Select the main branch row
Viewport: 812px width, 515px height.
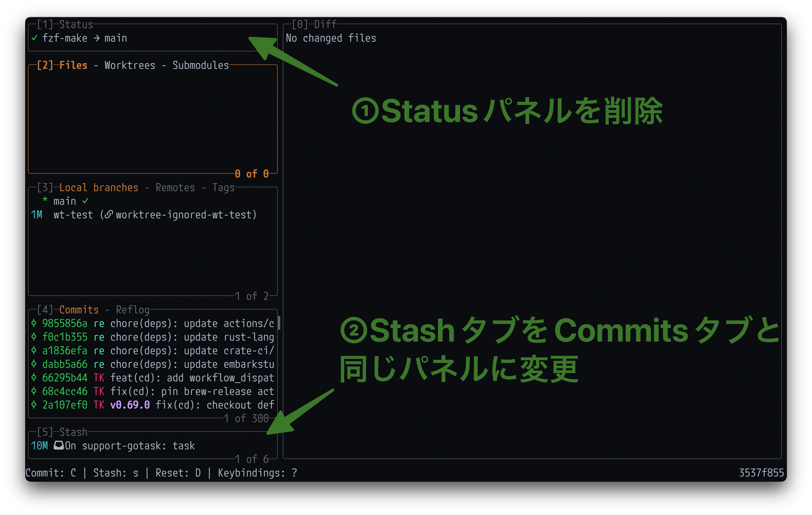coord(153,201)
